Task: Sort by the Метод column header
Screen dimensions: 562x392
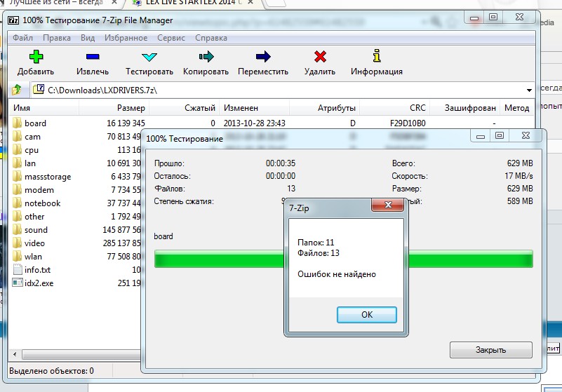Action: click(x=516, y=108)
